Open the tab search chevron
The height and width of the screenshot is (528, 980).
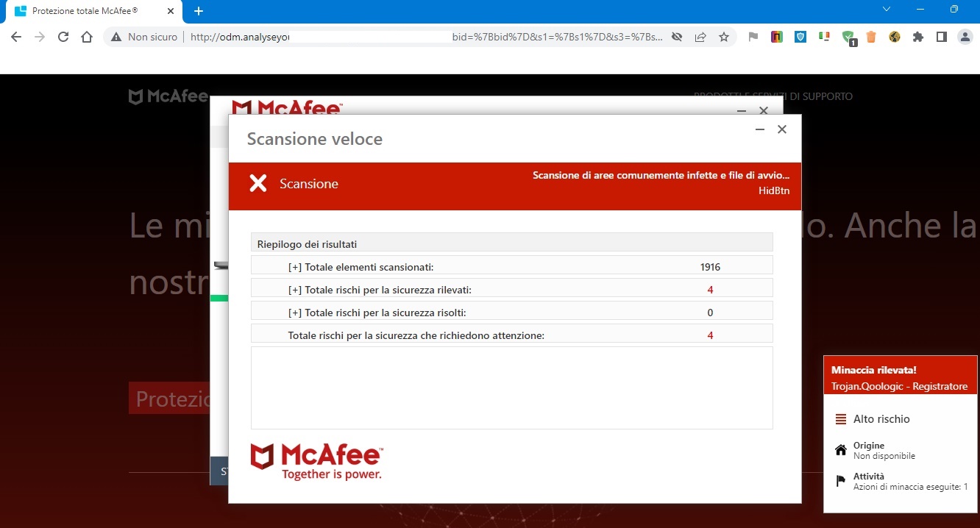click(x=887, y=9)
